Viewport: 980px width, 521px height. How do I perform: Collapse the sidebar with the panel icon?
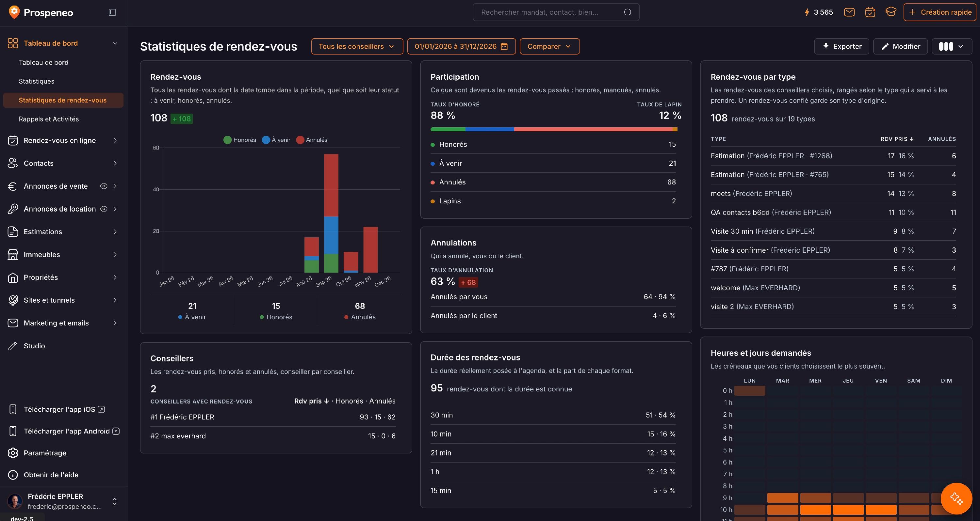112,12
